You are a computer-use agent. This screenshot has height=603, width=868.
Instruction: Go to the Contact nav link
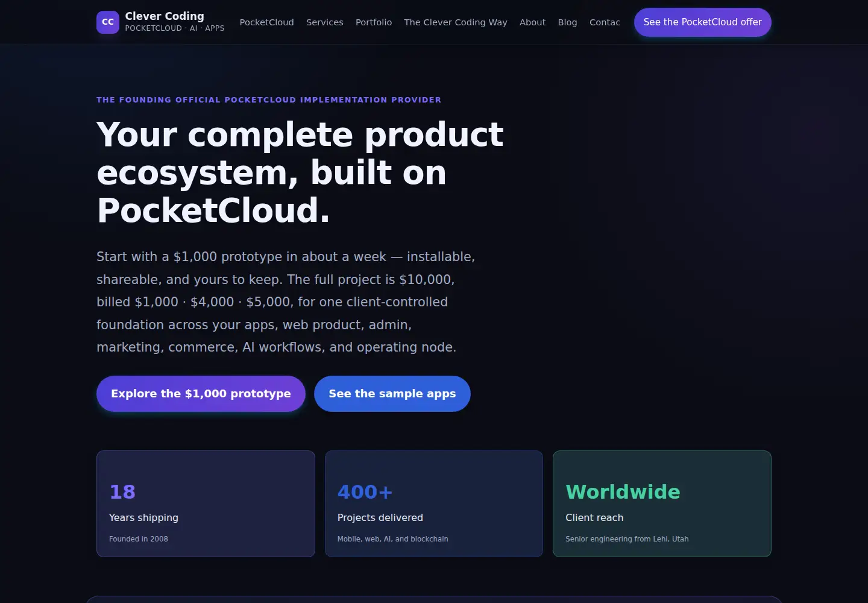pos(605,22)
